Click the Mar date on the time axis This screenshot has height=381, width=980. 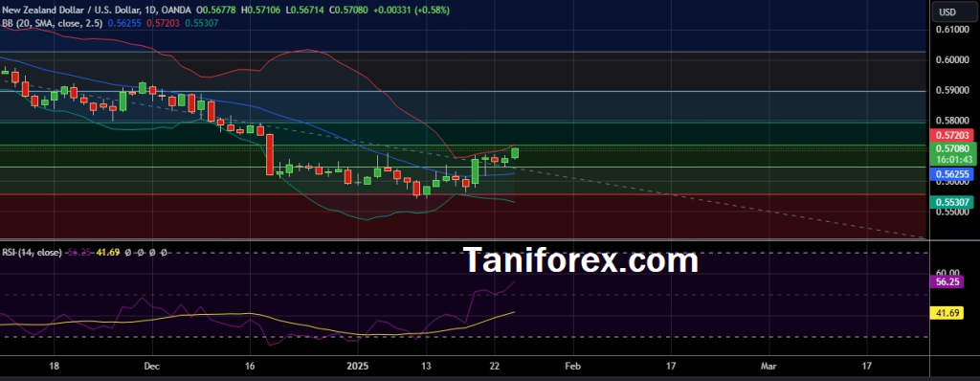[769, 365]
